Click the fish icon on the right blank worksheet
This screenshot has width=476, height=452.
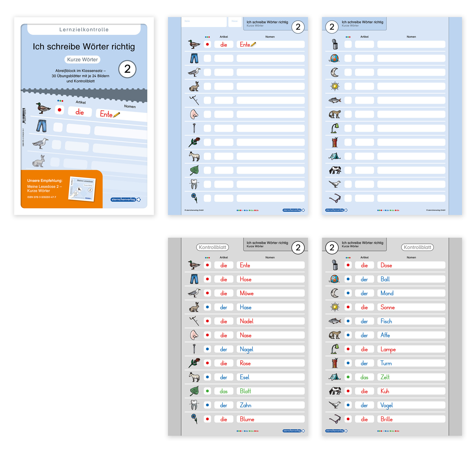tap(335, 100)
